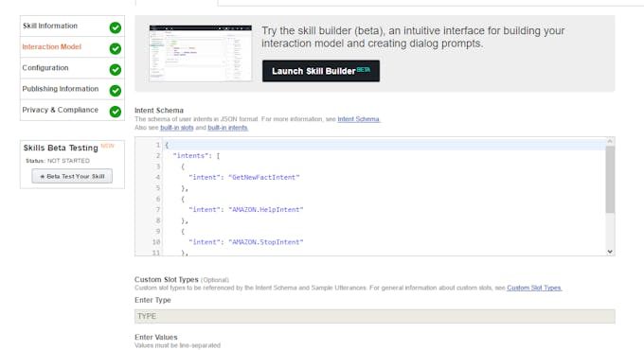Place cursor on line 1 of schema editor
This screenshot has height=350, width=644.
tap(384, 145)
